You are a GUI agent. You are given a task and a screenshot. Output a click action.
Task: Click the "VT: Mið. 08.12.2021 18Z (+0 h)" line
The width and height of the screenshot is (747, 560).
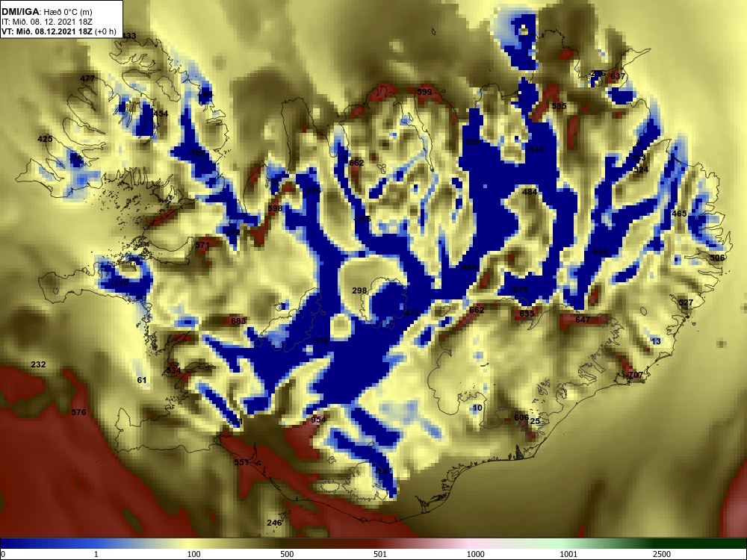[x=59, y=32]
